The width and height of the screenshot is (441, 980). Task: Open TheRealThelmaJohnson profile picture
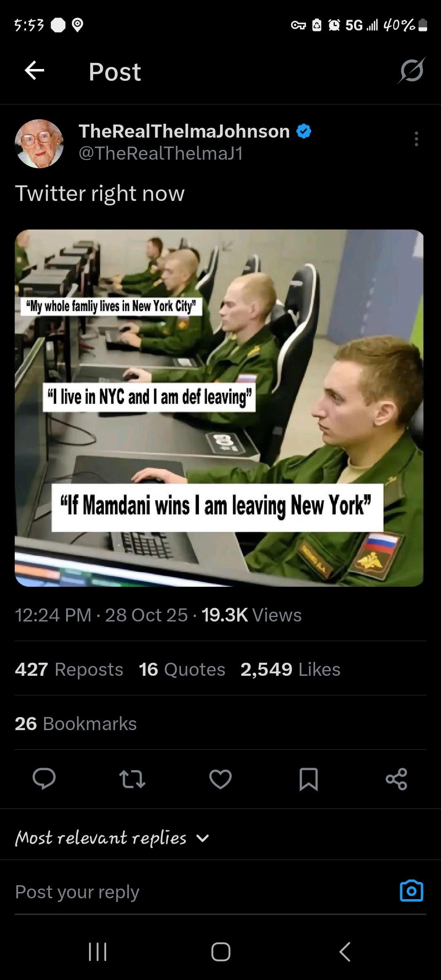(x=39, y=144)
